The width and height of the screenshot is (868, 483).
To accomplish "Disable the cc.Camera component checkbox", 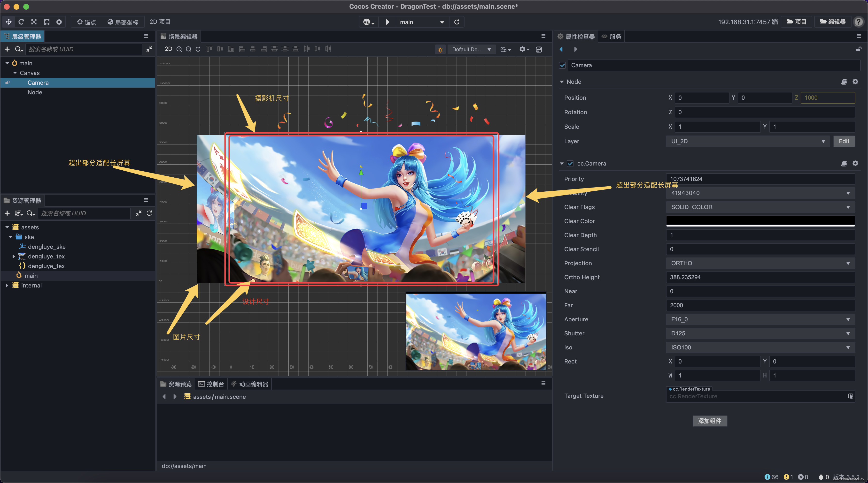I will tap(570, 164).
